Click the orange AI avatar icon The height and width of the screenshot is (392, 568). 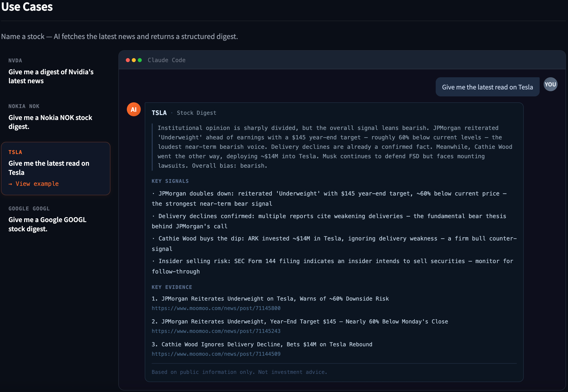click(x=134, y=109)
